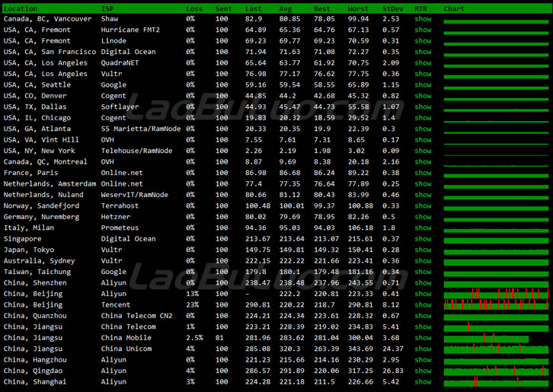
Task: Open show link for Nuremberg Hetzner
Action: click(x=423, y=217)
